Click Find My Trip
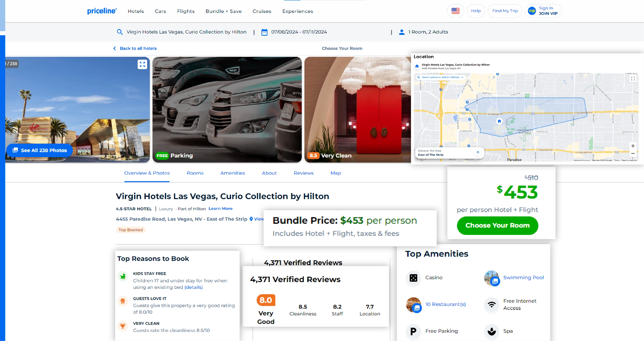644x341 pixels. [505, 11]
